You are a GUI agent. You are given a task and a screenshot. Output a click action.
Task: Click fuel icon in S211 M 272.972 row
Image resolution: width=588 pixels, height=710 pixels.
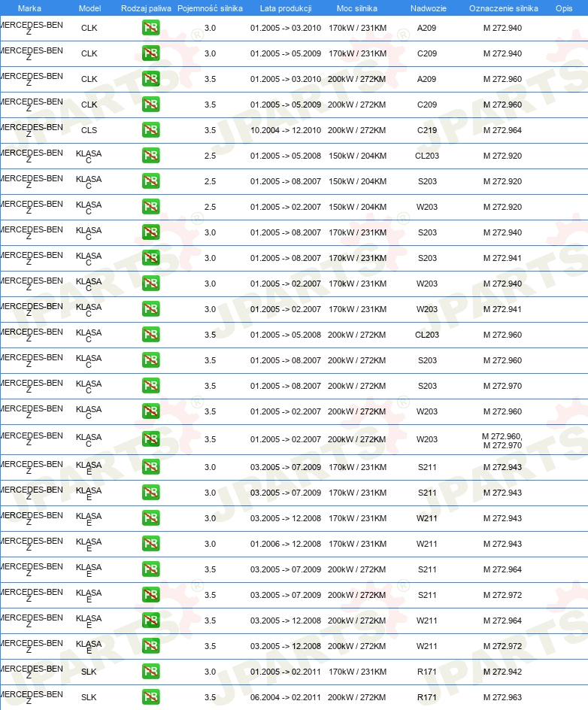[150, 595]
